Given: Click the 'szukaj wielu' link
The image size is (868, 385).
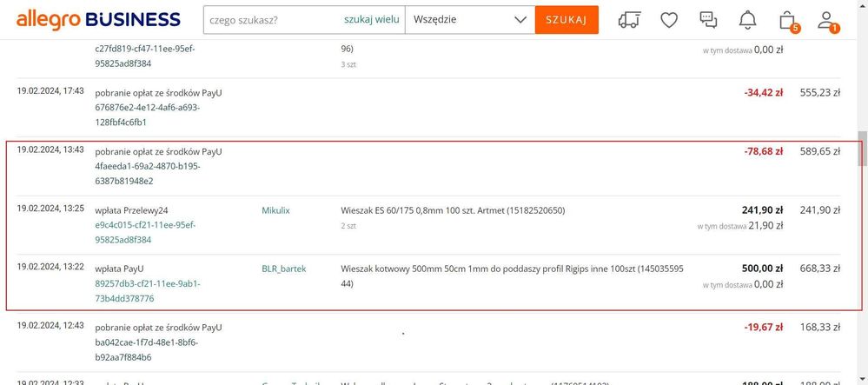Looking at the screenshot, I should click(x=372, y=20).
